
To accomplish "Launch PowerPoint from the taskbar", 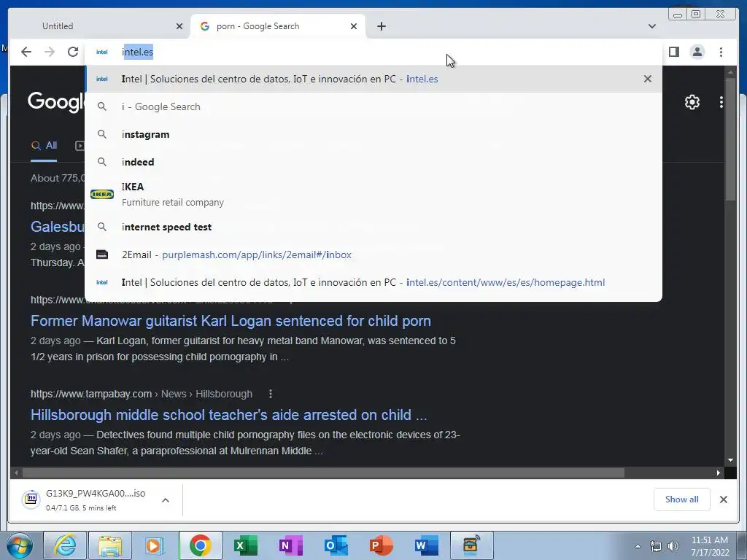I will point(381,545).
